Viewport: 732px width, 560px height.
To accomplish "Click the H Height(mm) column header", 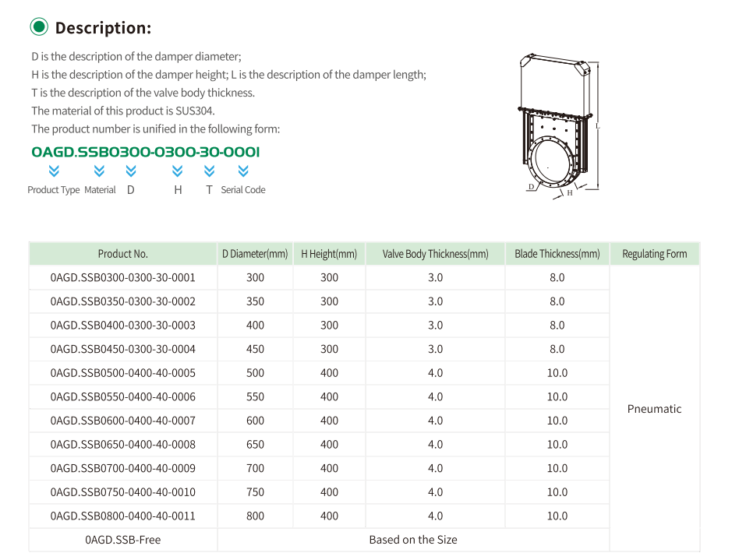I will [329, 254].
